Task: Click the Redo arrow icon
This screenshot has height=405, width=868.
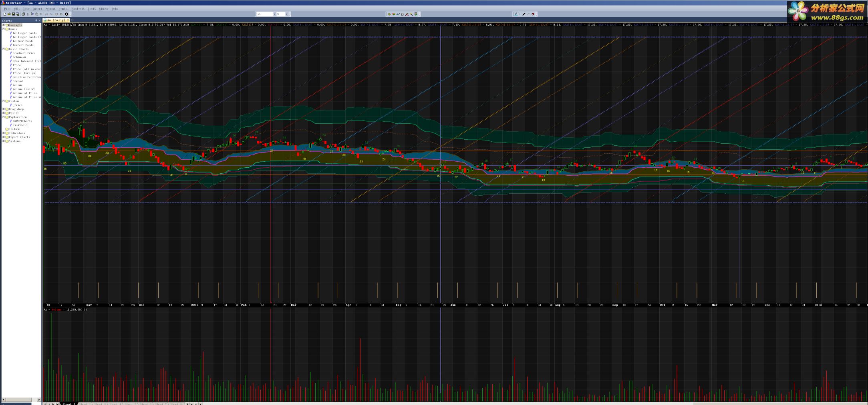Action: 51,14
